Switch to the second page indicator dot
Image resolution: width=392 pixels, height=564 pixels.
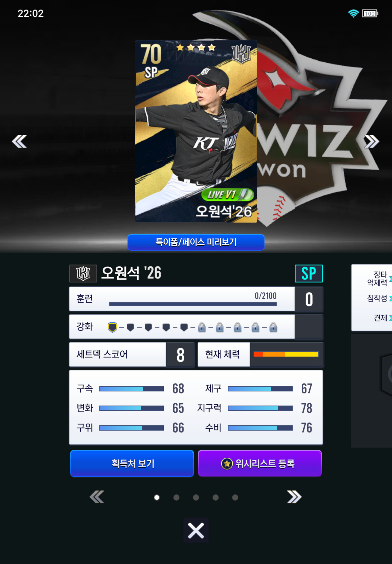176,497
